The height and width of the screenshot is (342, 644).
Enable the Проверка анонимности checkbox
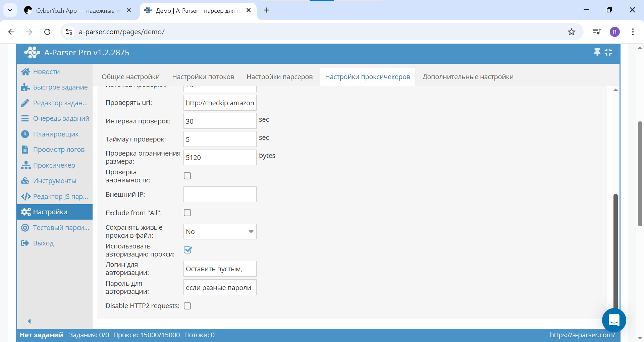pos(187,176)
